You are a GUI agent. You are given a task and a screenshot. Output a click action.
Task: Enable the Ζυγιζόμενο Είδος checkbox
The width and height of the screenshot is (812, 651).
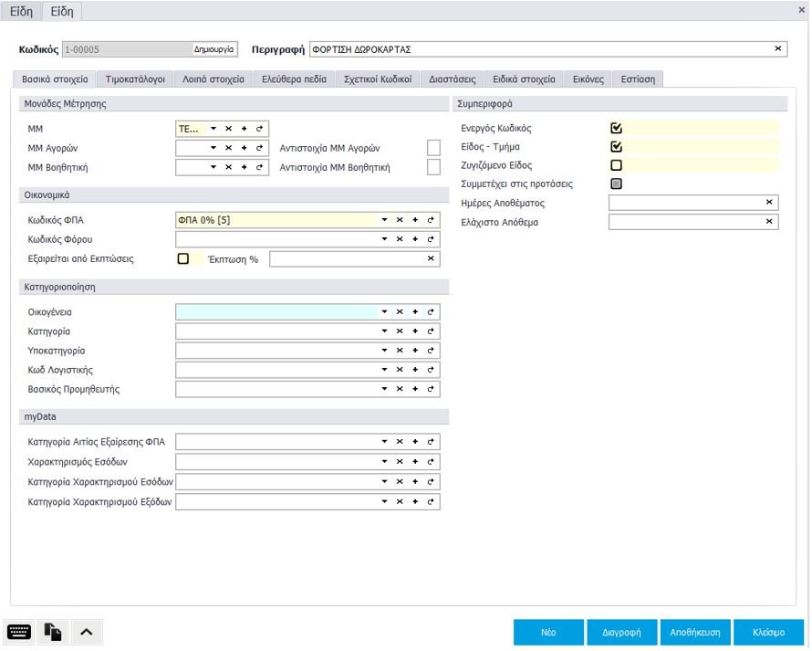(x=617, y=165)
